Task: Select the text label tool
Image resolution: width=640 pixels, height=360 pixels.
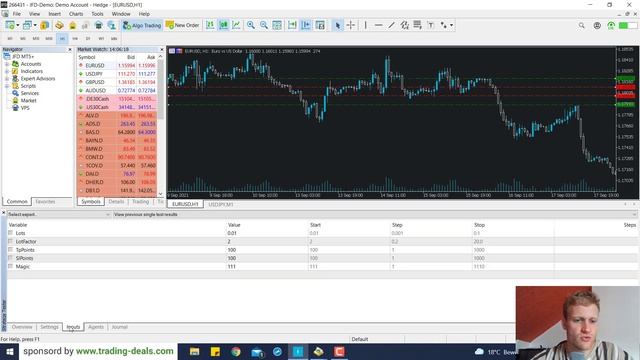Action: point(431,25)
